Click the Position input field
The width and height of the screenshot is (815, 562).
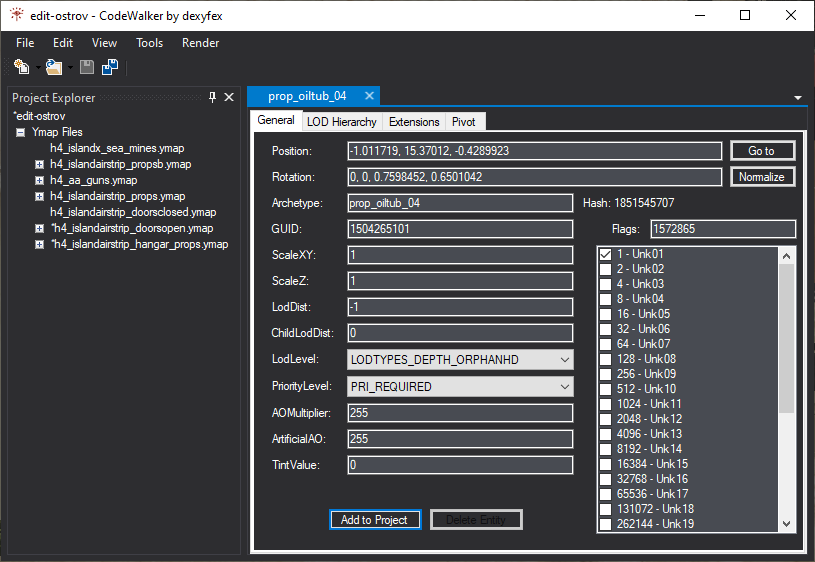533,151
